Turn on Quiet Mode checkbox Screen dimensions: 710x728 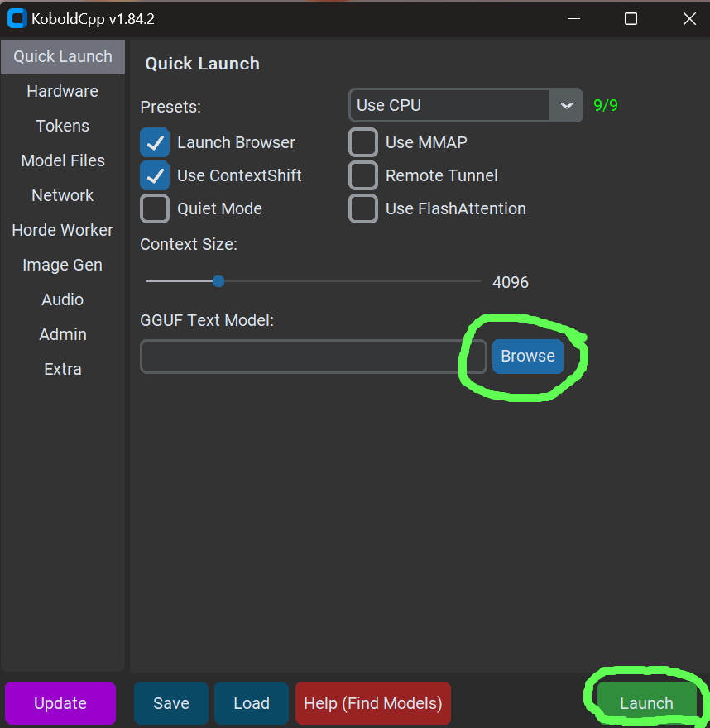click(155, 208)
